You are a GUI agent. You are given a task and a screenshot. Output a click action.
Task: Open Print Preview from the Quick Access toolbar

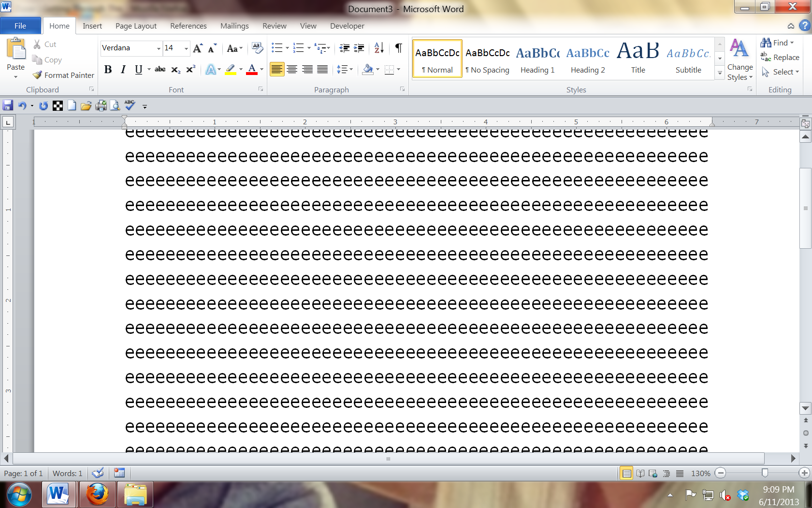[115, 105]
